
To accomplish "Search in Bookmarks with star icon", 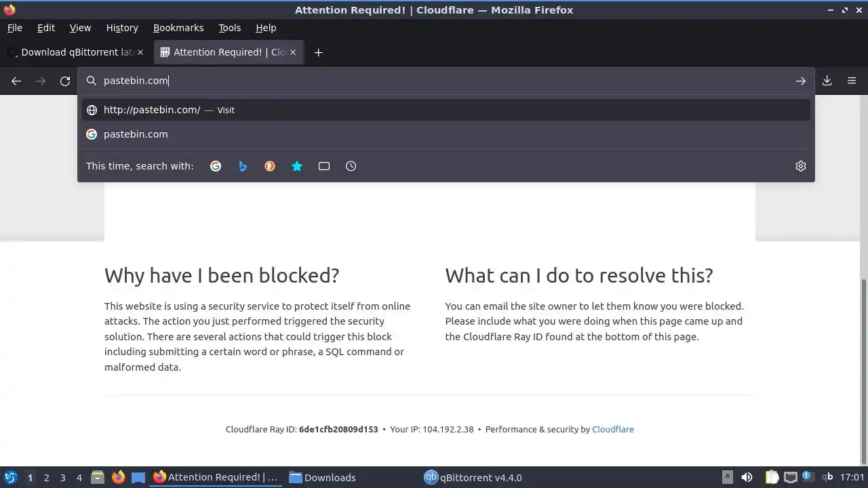I will click(x=297, y=166).
